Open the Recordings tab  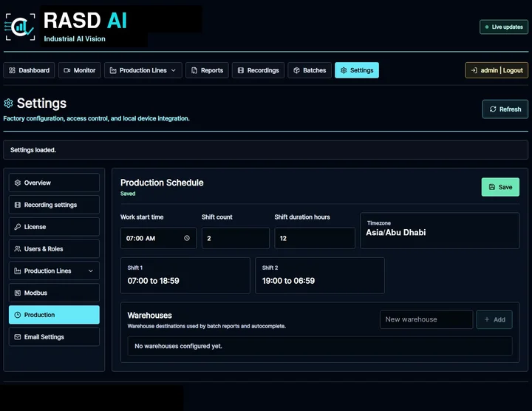[258, 70]
